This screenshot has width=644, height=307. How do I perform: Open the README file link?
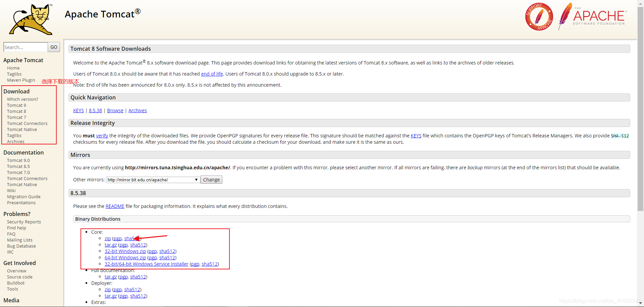tap(115, 206)
